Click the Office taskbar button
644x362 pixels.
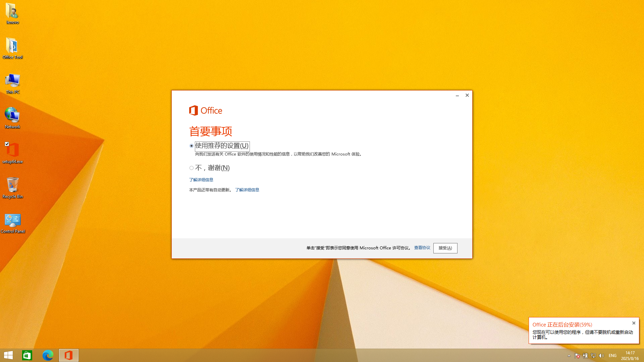coord(68,355)
